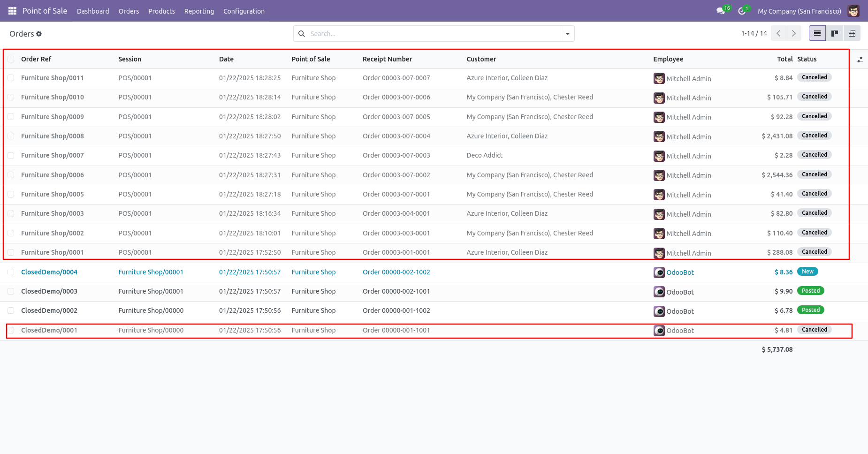Screen dimensions: 868x454
Task: Sort by Customer column header
Action: click(481, 59)
